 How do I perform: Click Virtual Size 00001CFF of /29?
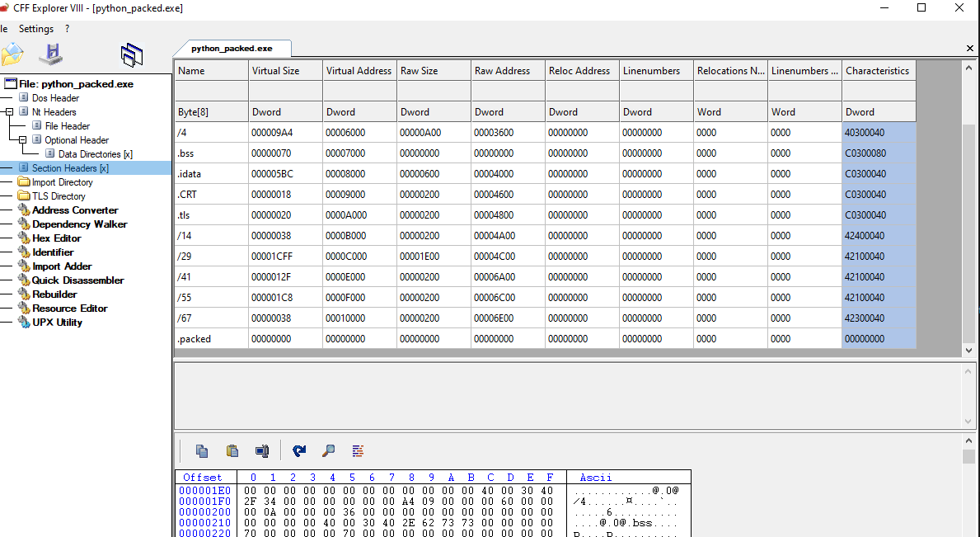tap(286, 257)
